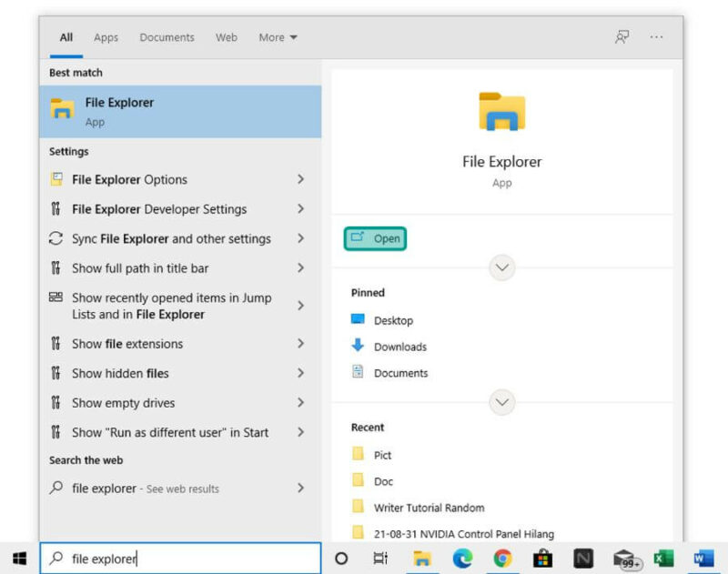Click the web search magnifier icon
Viewport: 728px width, 574px height.
tap(56, 488)
